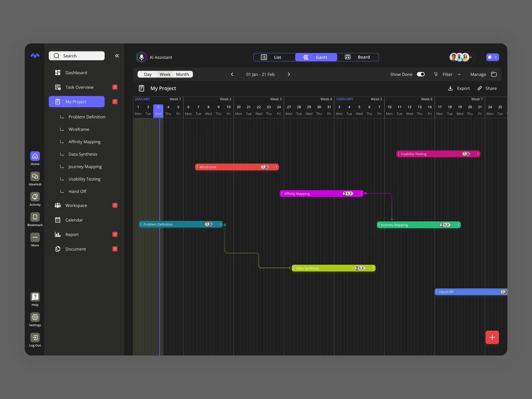Click the Share link icon
Image resolution: width=532 pixels, height=399 pixels.
click(x=480, y=88)
